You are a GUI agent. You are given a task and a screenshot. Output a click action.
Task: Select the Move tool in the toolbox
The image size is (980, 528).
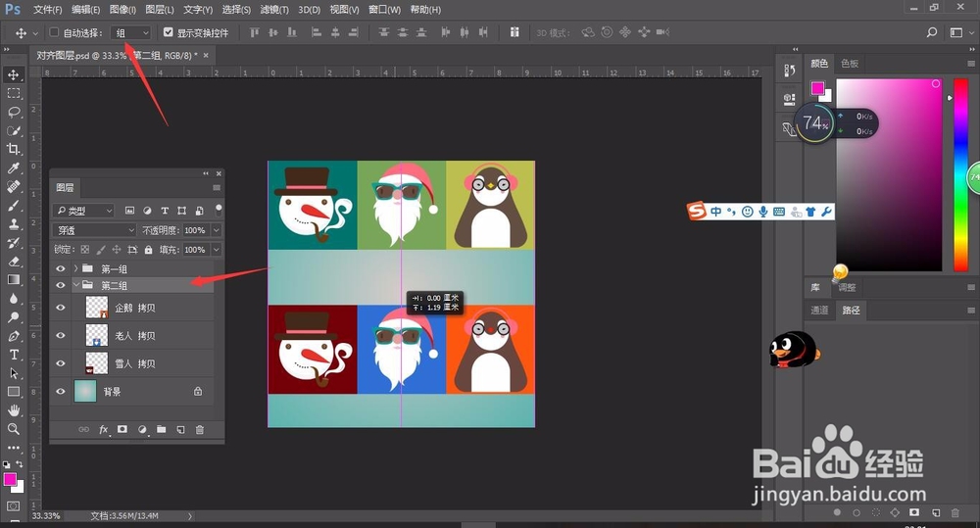(13, 75)
